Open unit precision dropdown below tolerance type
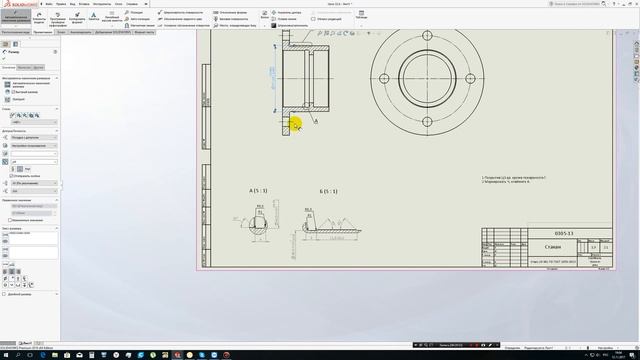The height and width of the screenshot is (360, 640). [x=34, y=146]
